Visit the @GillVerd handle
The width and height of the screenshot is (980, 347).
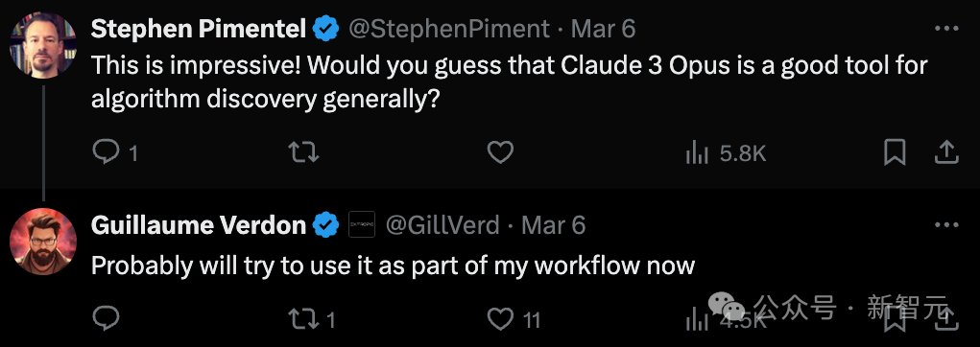click(442, 224)
